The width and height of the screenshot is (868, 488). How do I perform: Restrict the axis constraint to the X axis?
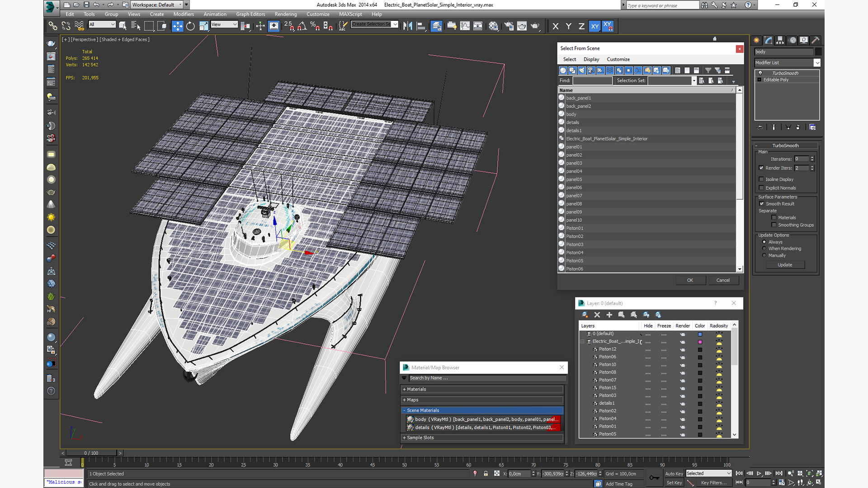(556, 26)
